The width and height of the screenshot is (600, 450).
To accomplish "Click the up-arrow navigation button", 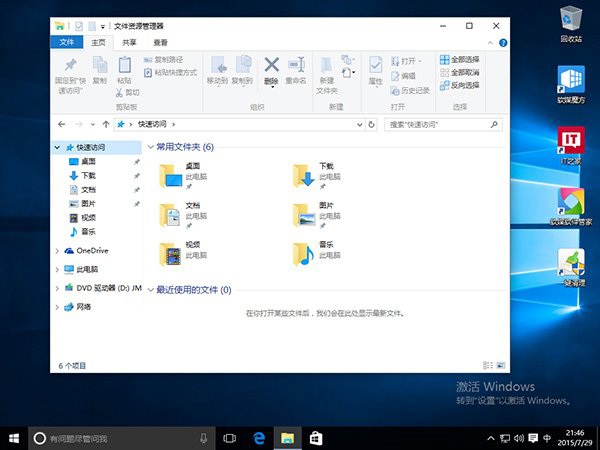I will [106, 124].
